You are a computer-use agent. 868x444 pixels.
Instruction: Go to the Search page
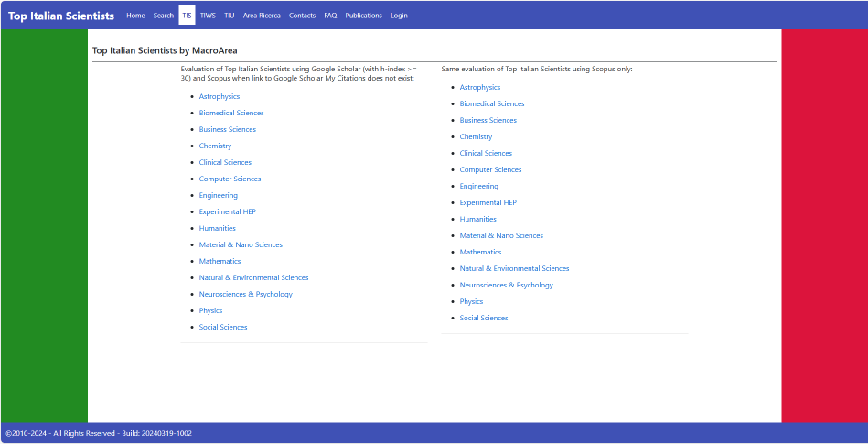click(x=164, y=16)
